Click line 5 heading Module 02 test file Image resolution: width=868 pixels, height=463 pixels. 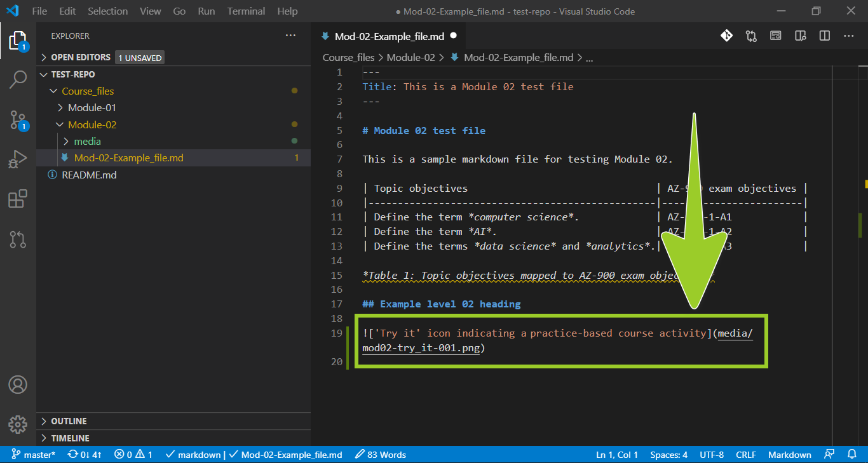(424, 130)
